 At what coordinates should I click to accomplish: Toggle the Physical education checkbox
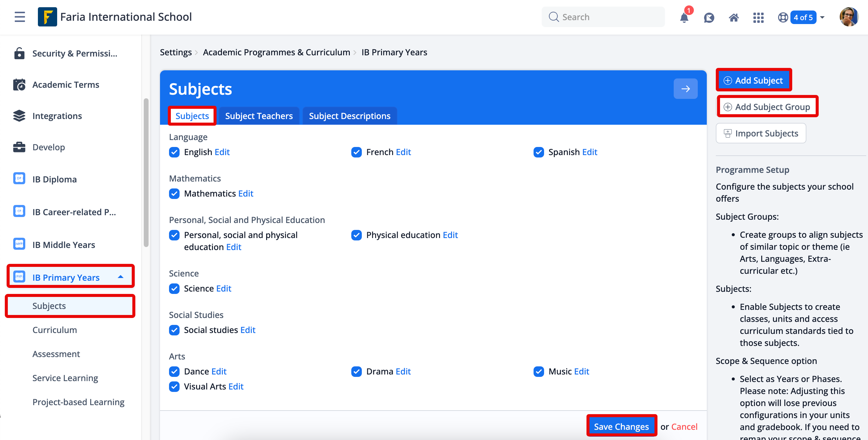[356, 235]
